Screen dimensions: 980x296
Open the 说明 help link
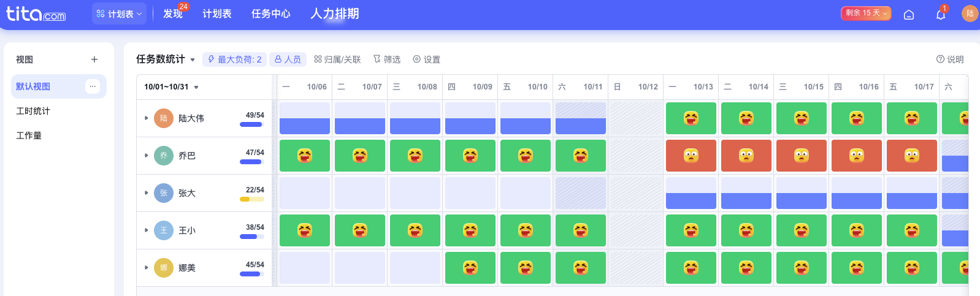click(950, 59)
